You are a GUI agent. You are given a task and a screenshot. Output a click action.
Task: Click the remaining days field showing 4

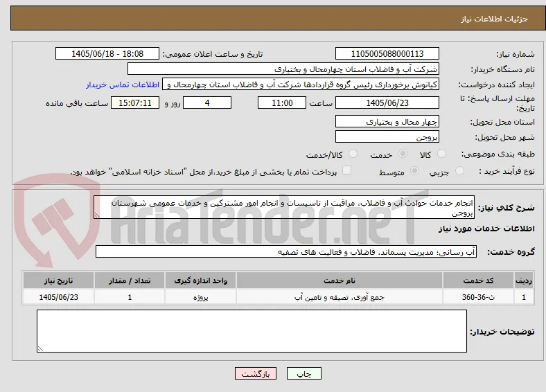[x=207, y=103]
